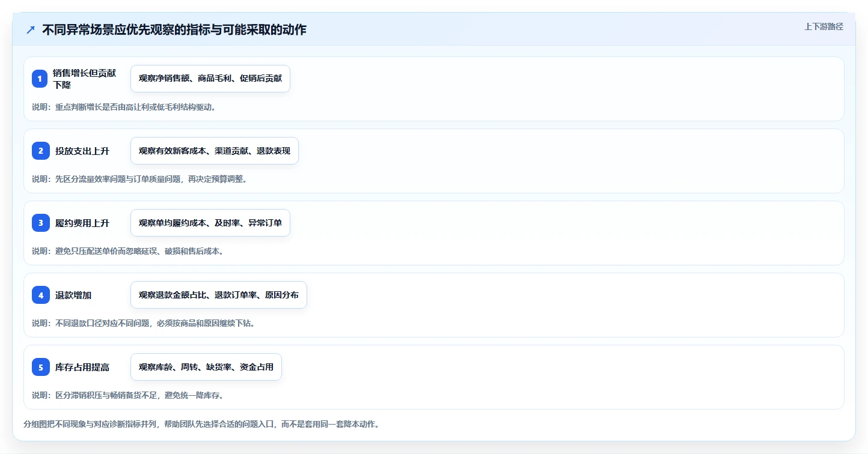
Task: Click the 履约费用上升 scenario title
Action: [x=82, y=223]
